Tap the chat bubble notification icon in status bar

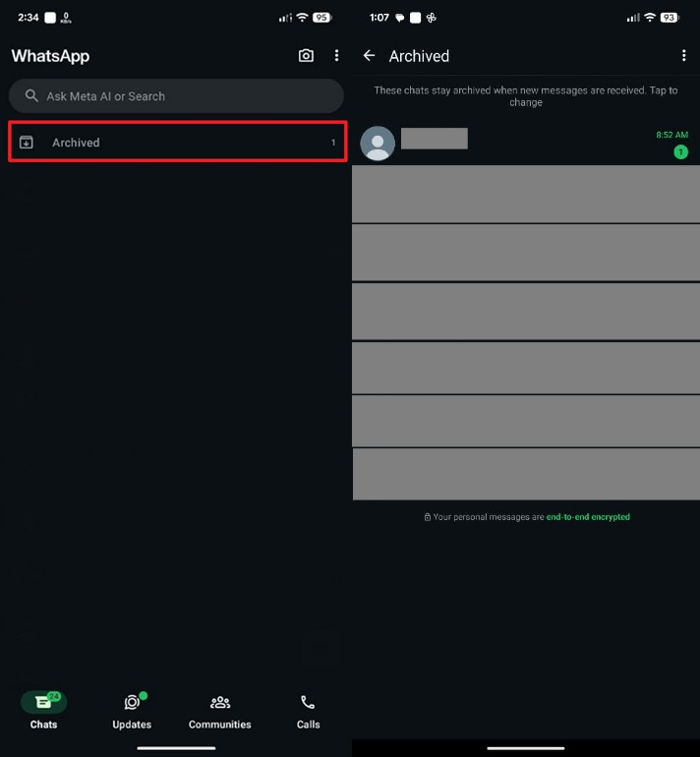(400, 18)
